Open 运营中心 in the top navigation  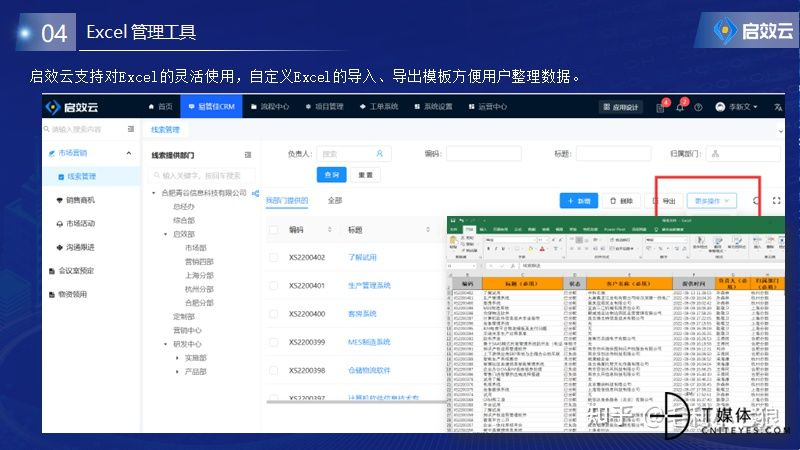tap(488, 107)
